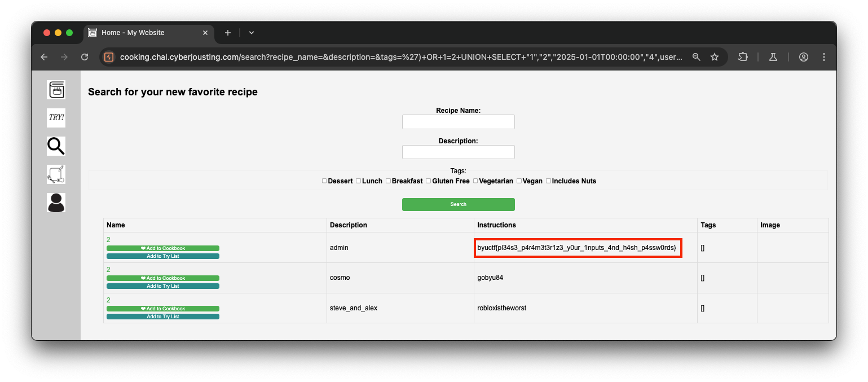Viewport: 868px width, 382px height.
Task: Close the Home - My Website tab
Action: click(x=205, y=33)
